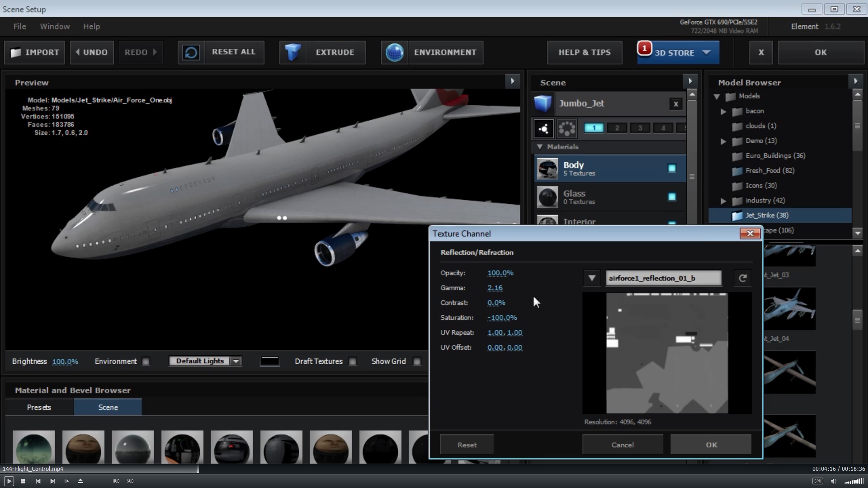Select the Jet_Strike folder in Model Browser
868x488 pixels.
[766, 215]
